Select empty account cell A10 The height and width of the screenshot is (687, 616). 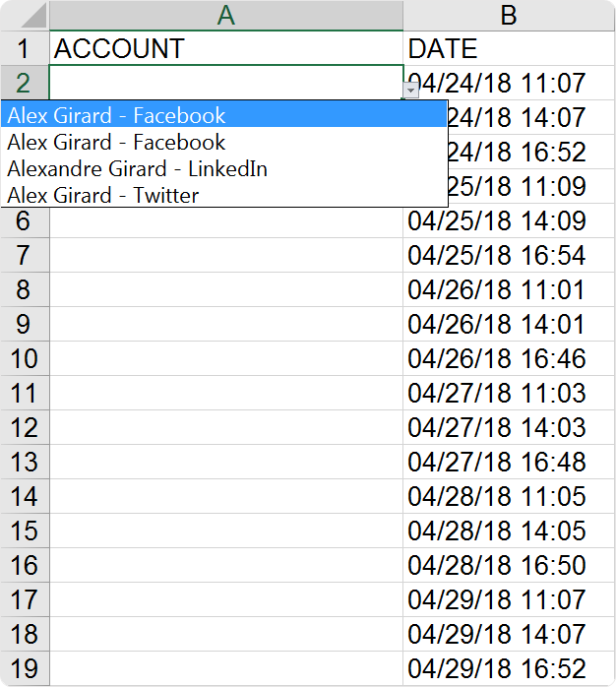point(226,358)
